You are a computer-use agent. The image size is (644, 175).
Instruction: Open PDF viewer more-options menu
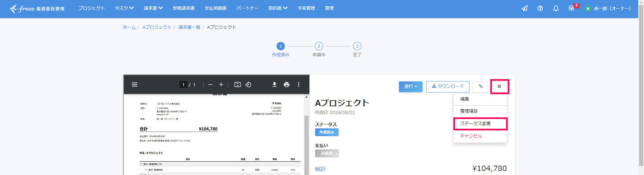tap(299, 84)
